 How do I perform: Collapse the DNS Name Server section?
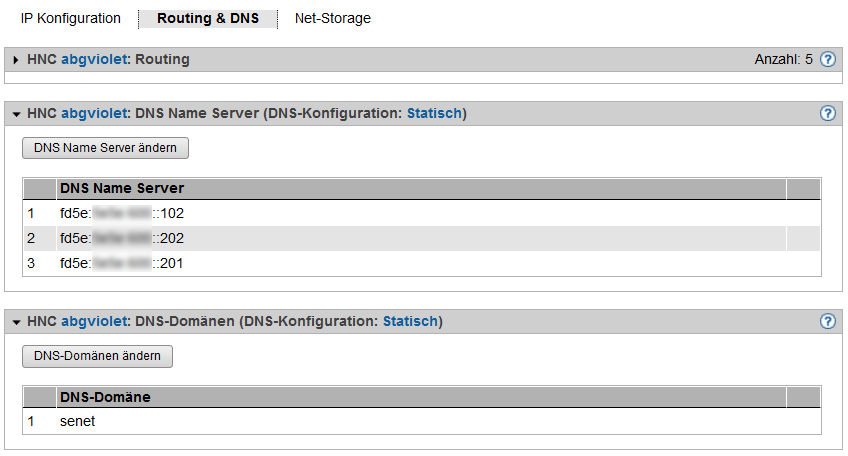[16, 114]
